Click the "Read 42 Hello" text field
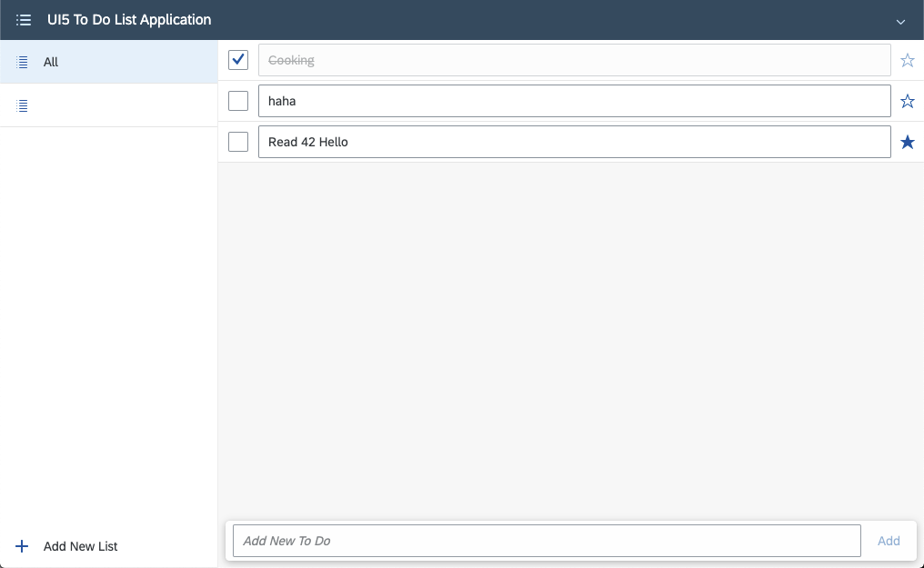Viewport: 924px width, 568px height. (x=575, y=142)
